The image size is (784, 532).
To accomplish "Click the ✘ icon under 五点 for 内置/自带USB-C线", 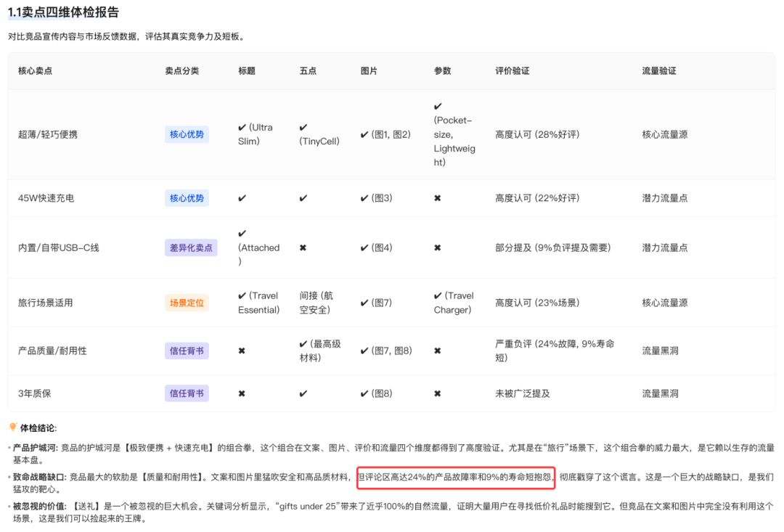I will click(303, 247).
